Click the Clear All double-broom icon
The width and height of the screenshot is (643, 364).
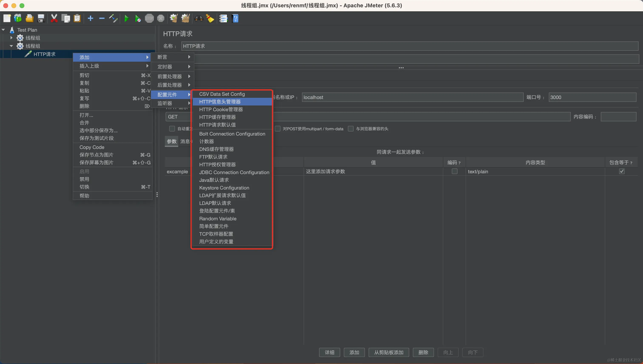[185, 18]
